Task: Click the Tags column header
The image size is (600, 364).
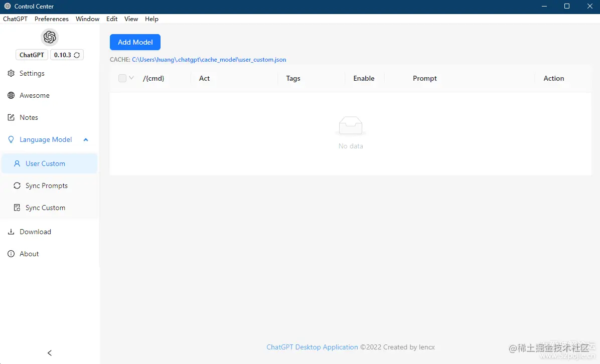Action: (293, 78)
